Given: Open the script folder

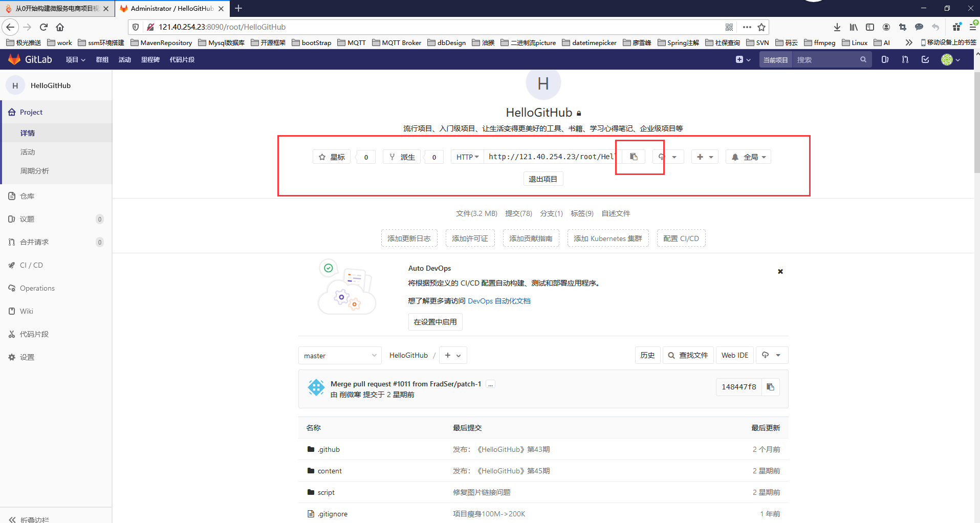Looking at the screenshot, I should click(x=326, y=492).
